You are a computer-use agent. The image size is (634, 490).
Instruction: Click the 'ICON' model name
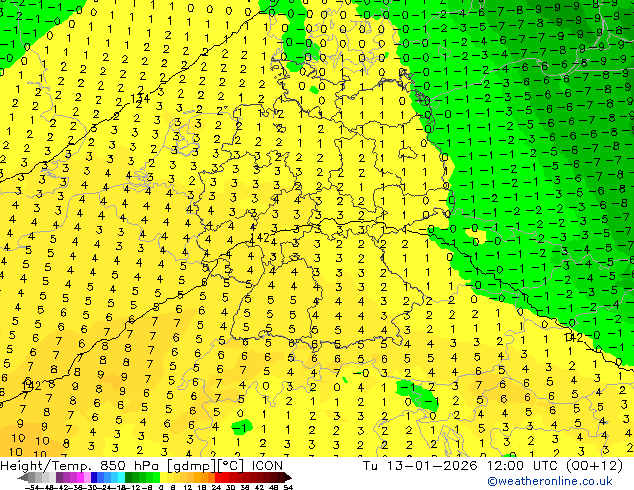coord(267,466)
